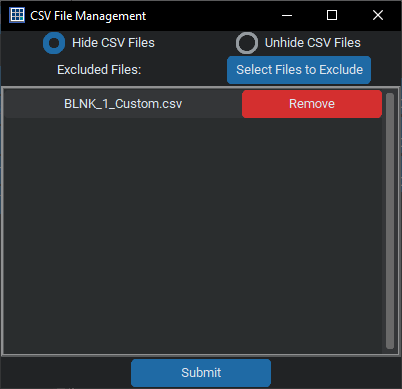Select the Unhide CSV Files radio circle

click(247, 43)
